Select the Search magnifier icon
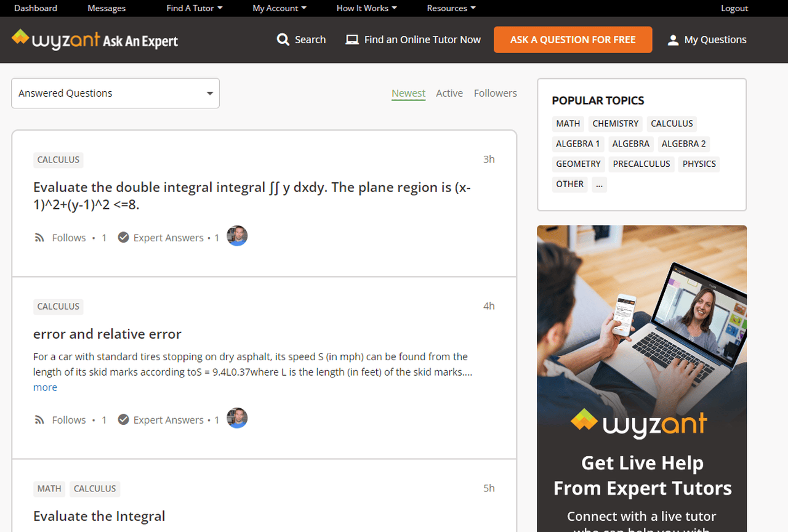The image size is (788, 532). pyautogui.click(x=283, y=39)
